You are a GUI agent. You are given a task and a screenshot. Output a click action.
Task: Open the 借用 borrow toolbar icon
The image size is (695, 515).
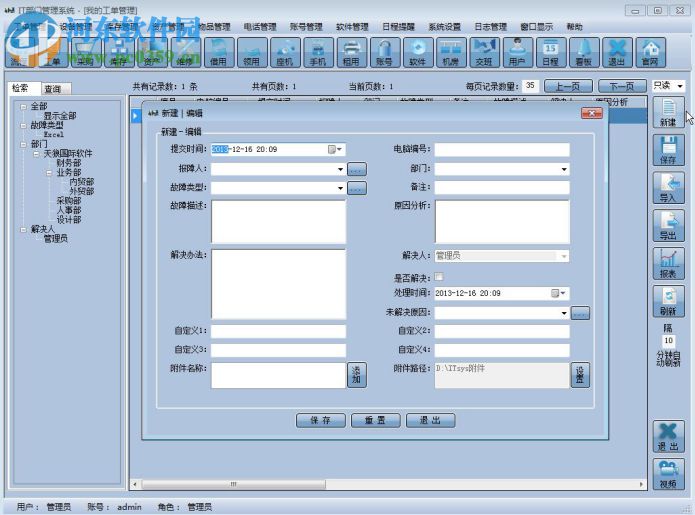click(218, 53)
